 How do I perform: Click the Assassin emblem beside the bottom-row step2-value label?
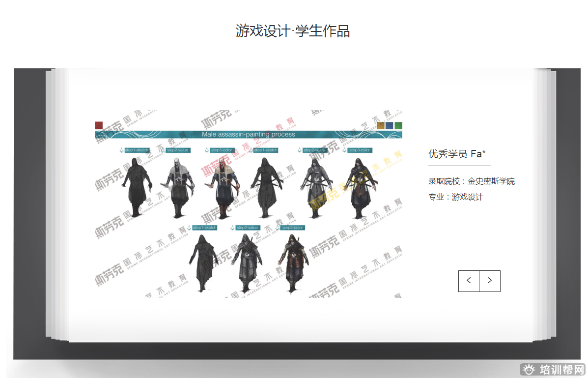click(x=232, y=228)
